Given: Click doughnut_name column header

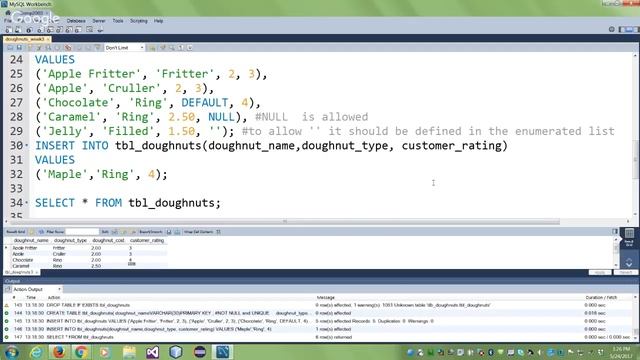Looking at the screenshot, I should [31, 240].
